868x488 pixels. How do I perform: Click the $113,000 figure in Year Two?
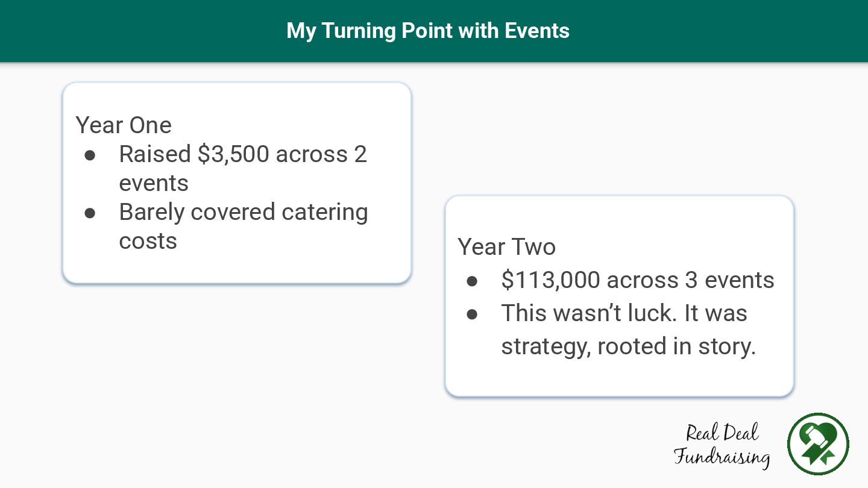(x=550, y=280)
